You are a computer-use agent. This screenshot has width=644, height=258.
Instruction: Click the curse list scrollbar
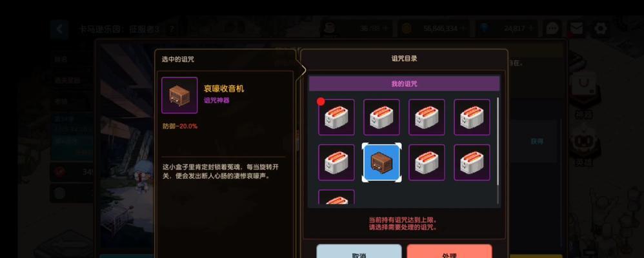coord(498,150)
